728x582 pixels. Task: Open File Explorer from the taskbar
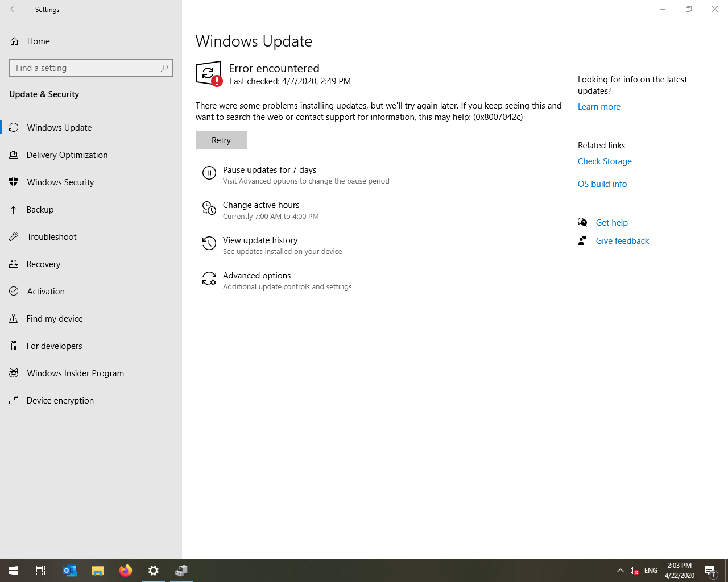tap(98, 571)
